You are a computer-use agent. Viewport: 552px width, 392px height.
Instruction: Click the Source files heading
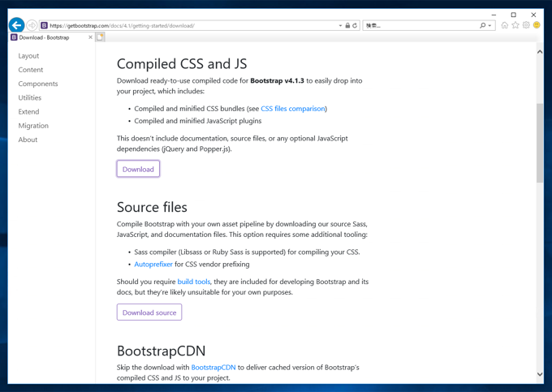(152, 207)
